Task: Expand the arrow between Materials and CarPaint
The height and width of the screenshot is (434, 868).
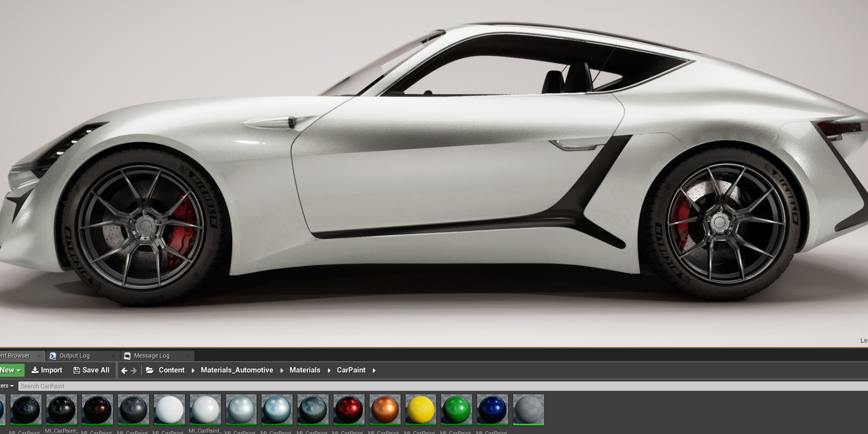Action: click(328, 370)
